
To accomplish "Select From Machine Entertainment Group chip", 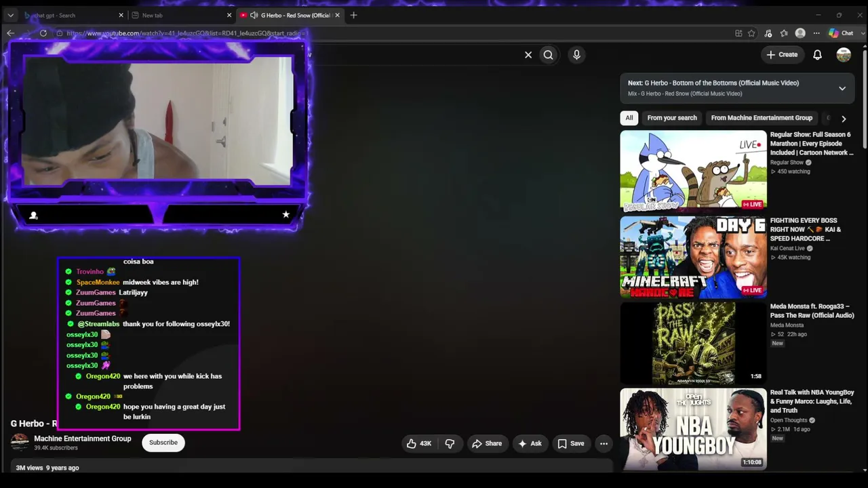I will 762,118.
